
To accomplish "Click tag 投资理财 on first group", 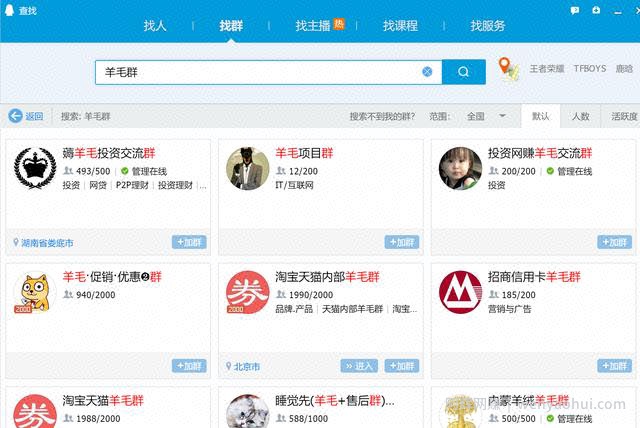I will (176, 185).
